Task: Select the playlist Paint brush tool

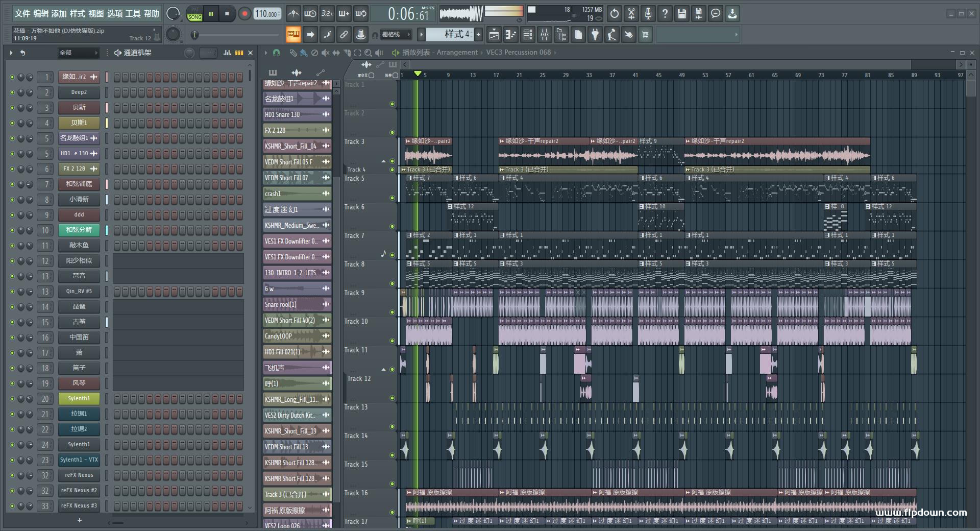Action: click(x=304, y=53)
